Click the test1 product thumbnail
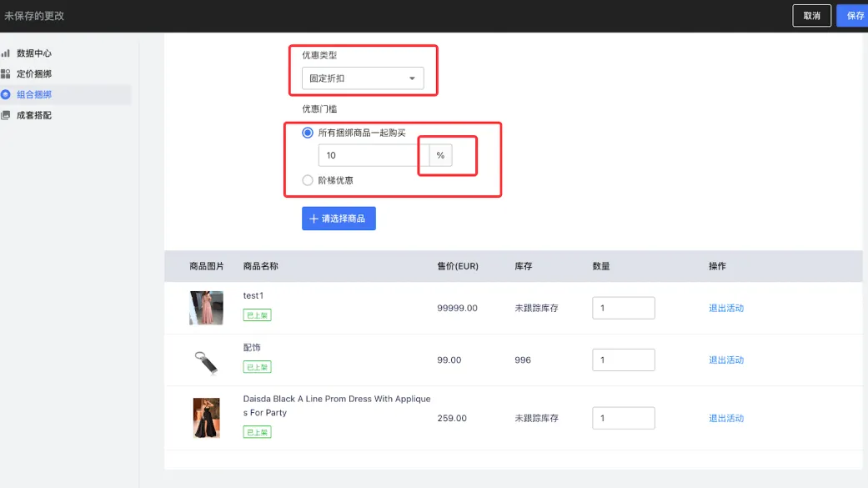Image resolution: width=868 pixels, height=488 pixels. (207, 308)
